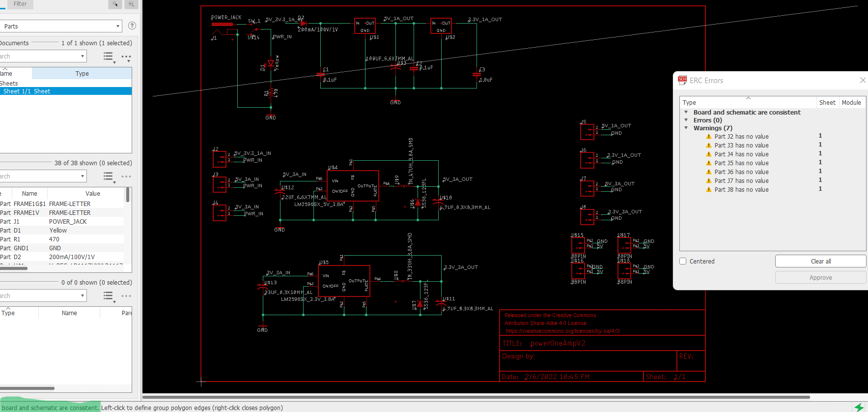Screen dimensions: 868x412
Task: Switch to the Filter tab
Action: click(20, 4)
